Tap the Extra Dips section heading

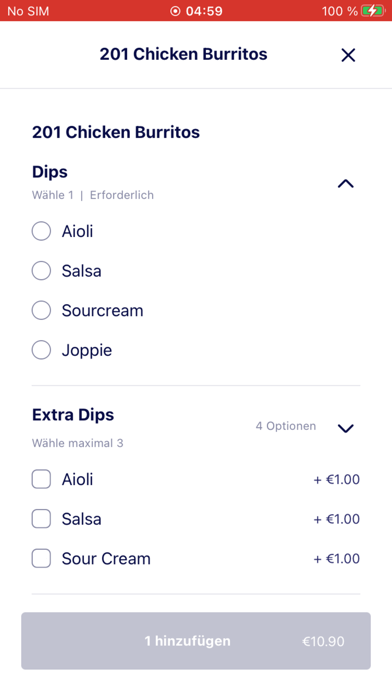[x=73, y=415]
